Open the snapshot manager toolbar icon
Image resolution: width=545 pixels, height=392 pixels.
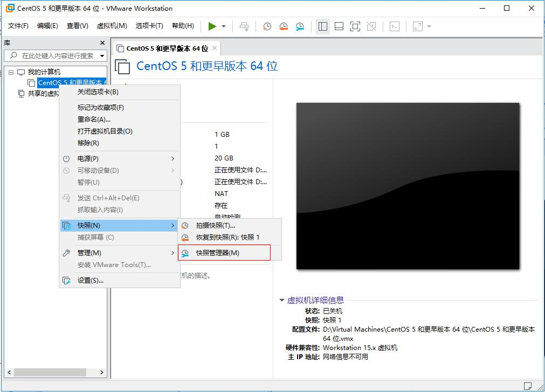pos(300,26)
